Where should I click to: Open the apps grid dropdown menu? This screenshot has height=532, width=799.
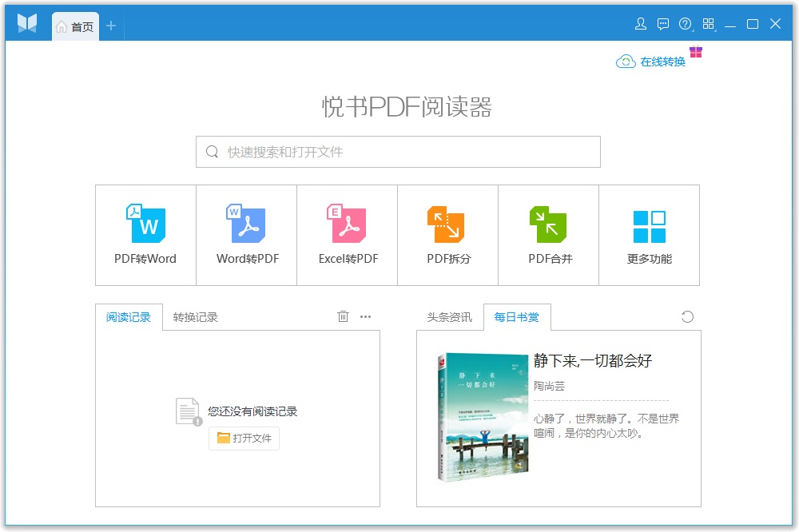707,24
